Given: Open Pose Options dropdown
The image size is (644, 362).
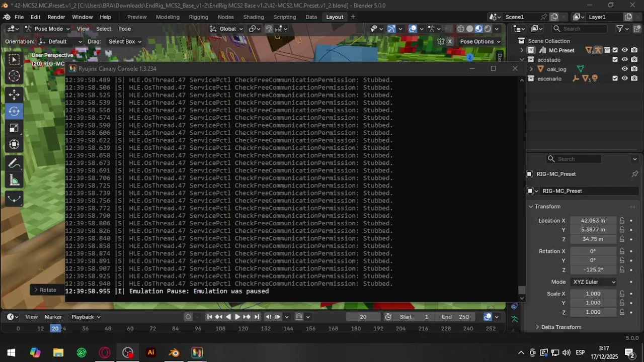Looking at the screenshot, I should [480, 42].
